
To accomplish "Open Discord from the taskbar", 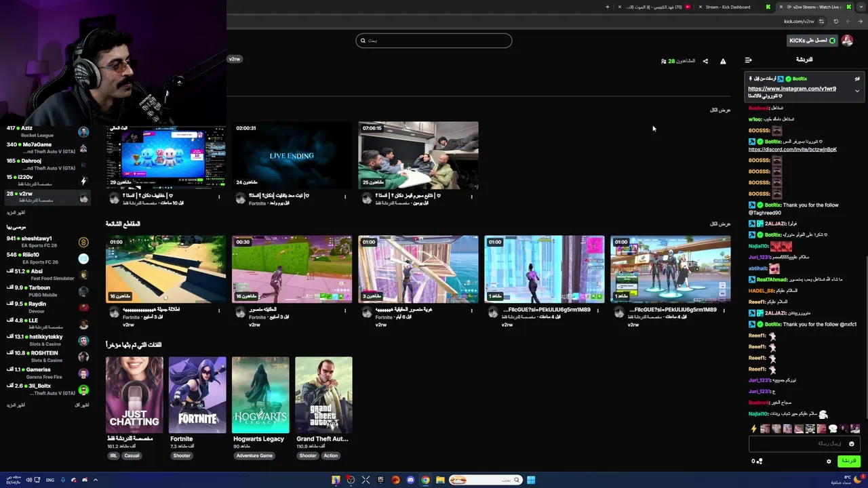I will 410,480.
